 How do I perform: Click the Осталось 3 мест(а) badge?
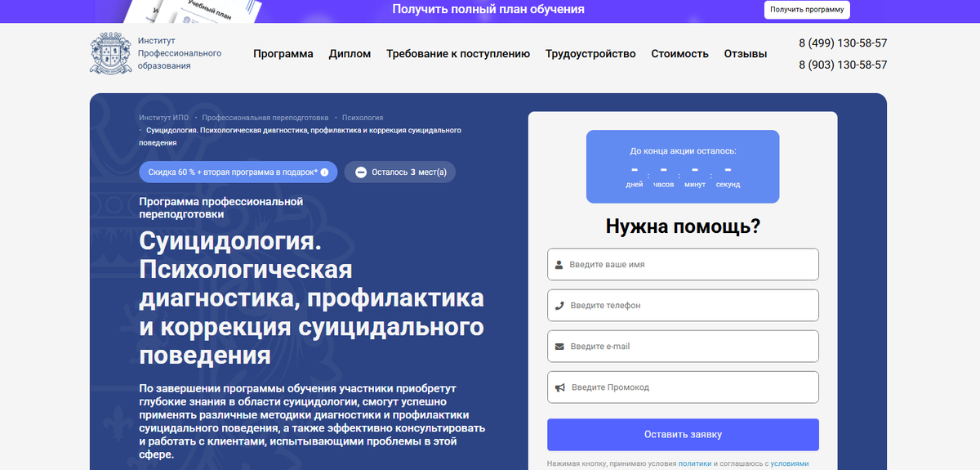pyautogui.click(x=400, y=172)
